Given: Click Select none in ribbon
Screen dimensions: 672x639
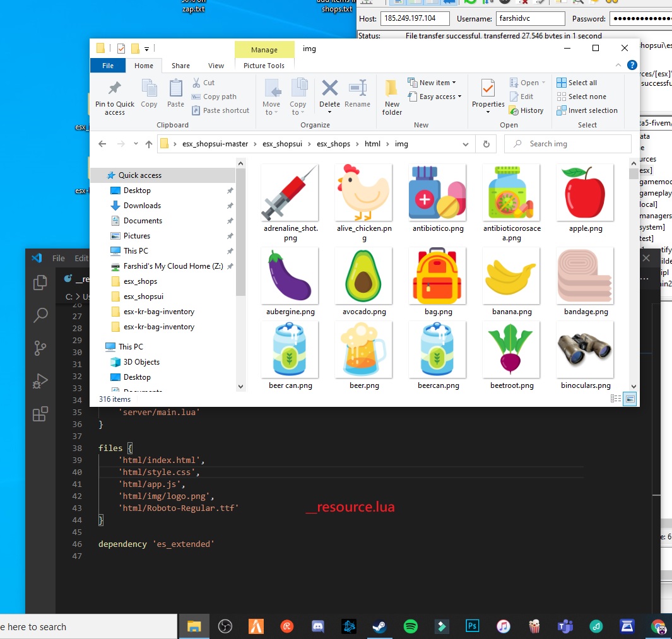Looking at the screenshot, I should [582, 97].
